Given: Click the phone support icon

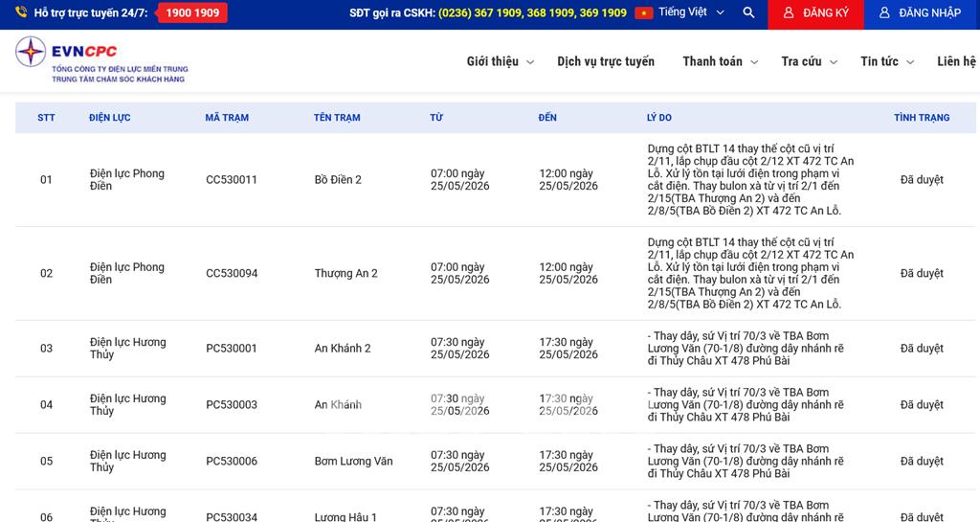Looking at the screenshot, I should click(x=21, y=11).
